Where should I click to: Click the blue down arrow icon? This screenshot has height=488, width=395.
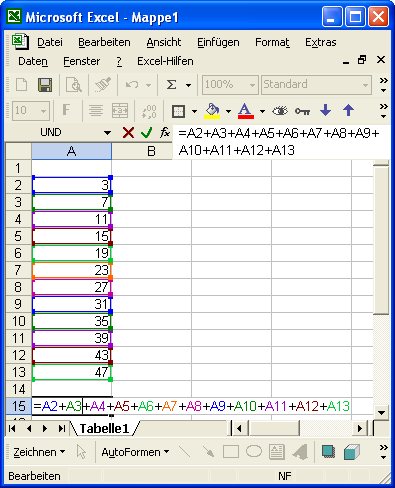[x=325, y=110]
